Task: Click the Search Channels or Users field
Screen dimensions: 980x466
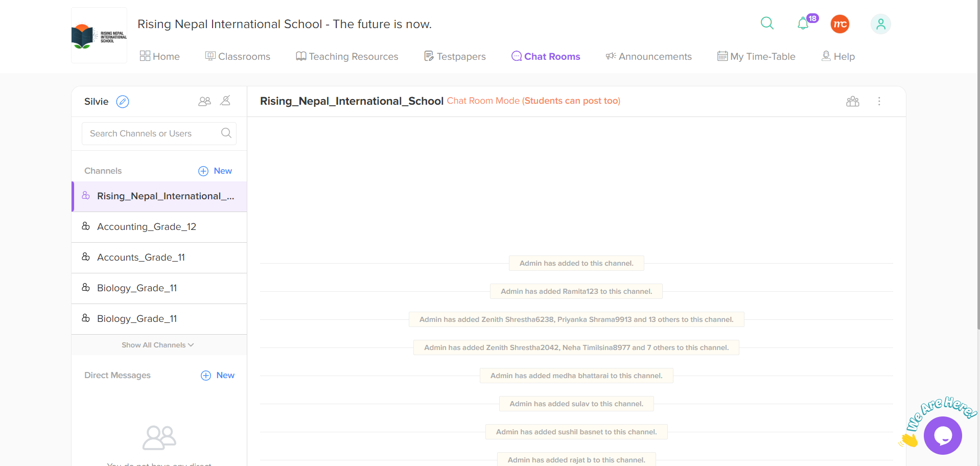Action: (x=152, y=133)
